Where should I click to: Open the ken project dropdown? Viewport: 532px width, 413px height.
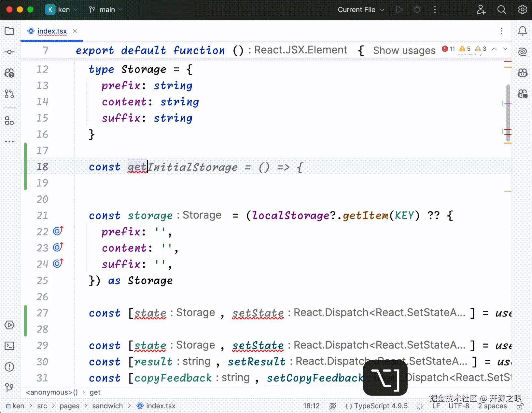[x=62, y=10]
